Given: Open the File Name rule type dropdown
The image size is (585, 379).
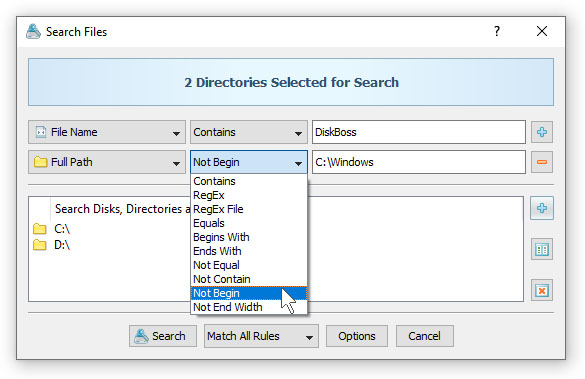Looking at the screenshot, I should click(107, 132).
